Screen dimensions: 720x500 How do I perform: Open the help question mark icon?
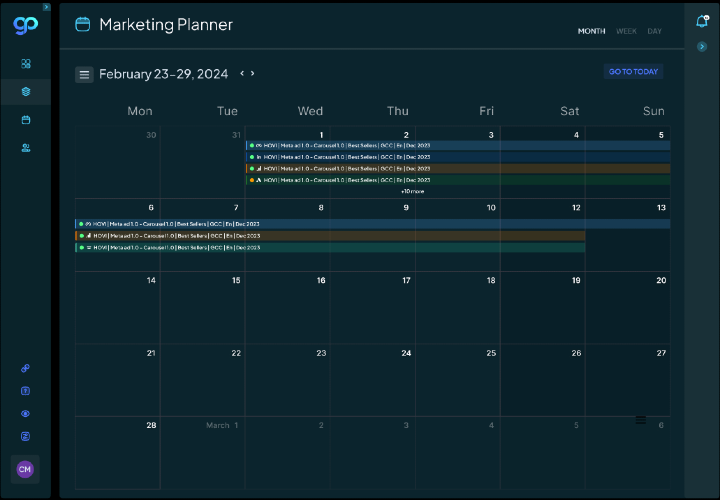(26, 391)
